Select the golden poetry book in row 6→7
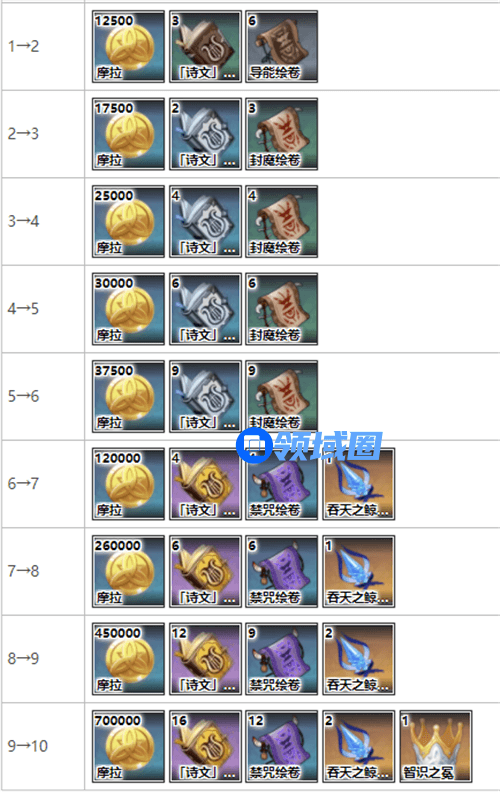Viewport: 500px width, 792px height. (x=205, y=483)
